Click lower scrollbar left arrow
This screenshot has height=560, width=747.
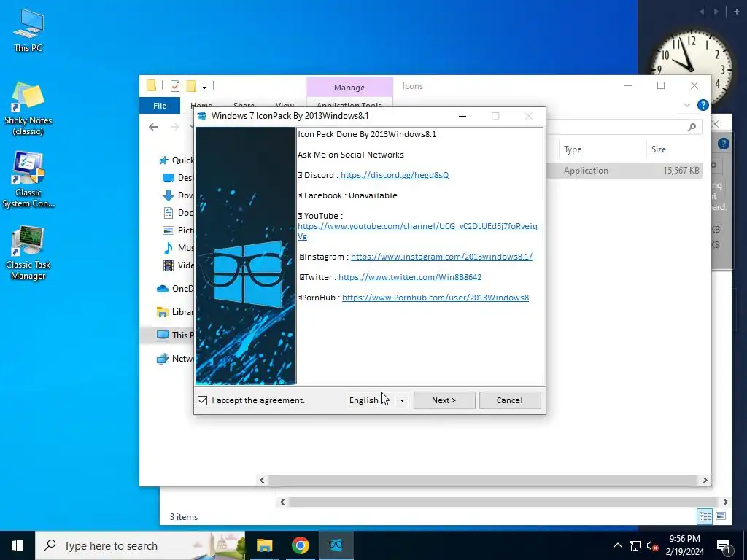click(x=282, y=502)
